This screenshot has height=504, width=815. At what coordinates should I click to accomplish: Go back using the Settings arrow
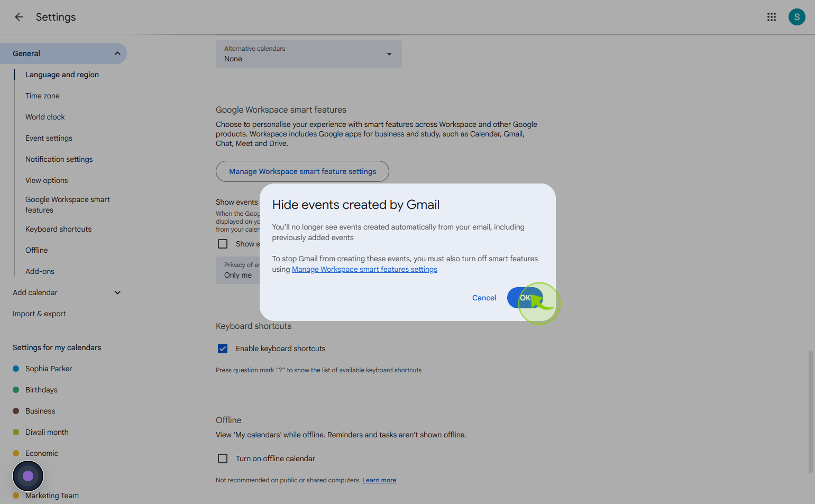19,17
